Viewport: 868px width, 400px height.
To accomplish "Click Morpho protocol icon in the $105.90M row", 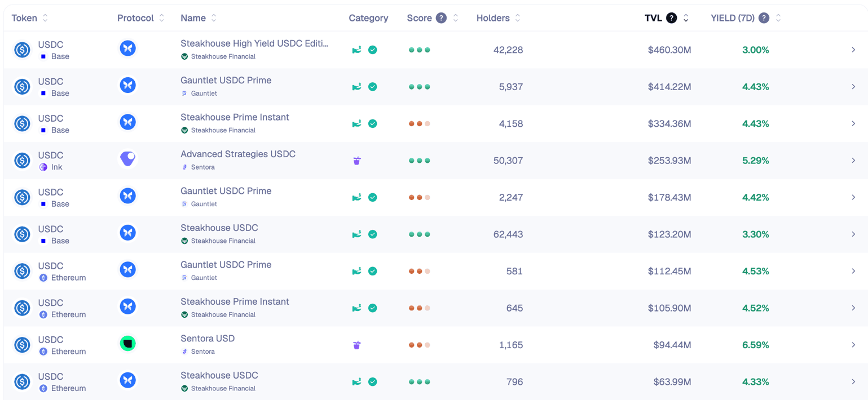I will coord(128,306).
